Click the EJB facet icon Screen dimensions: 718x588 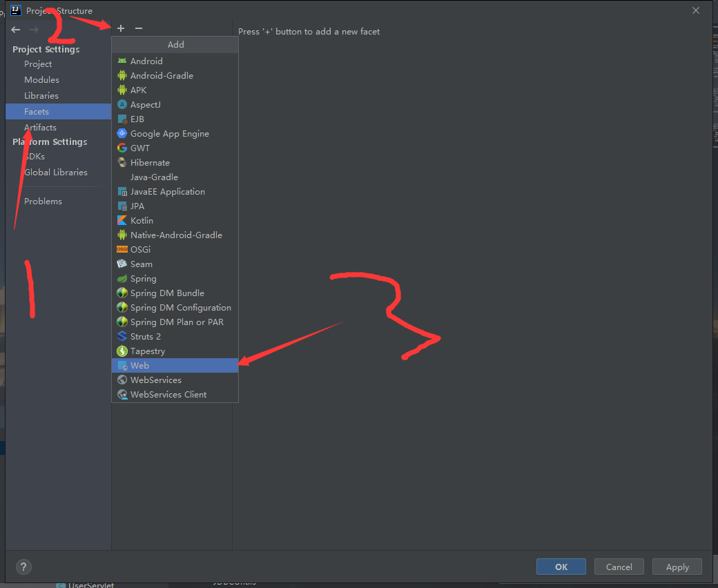122,119
